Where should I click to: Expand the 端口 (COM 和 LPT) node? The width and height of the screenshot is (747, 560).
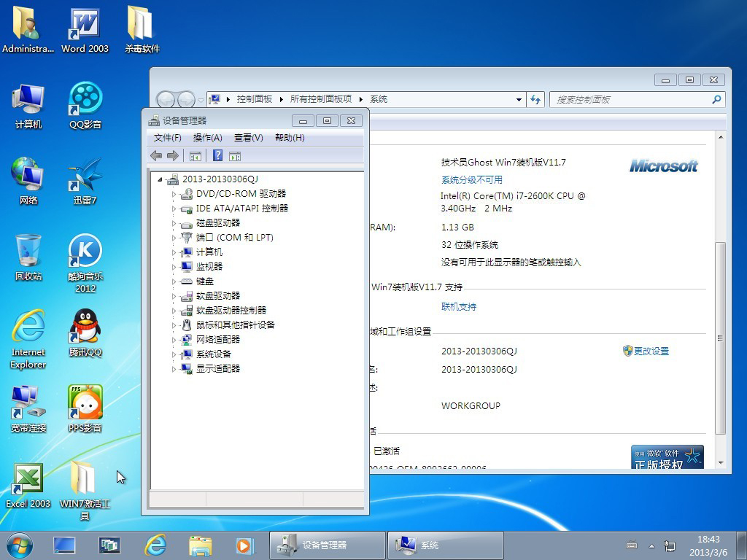tap(174, 238)
